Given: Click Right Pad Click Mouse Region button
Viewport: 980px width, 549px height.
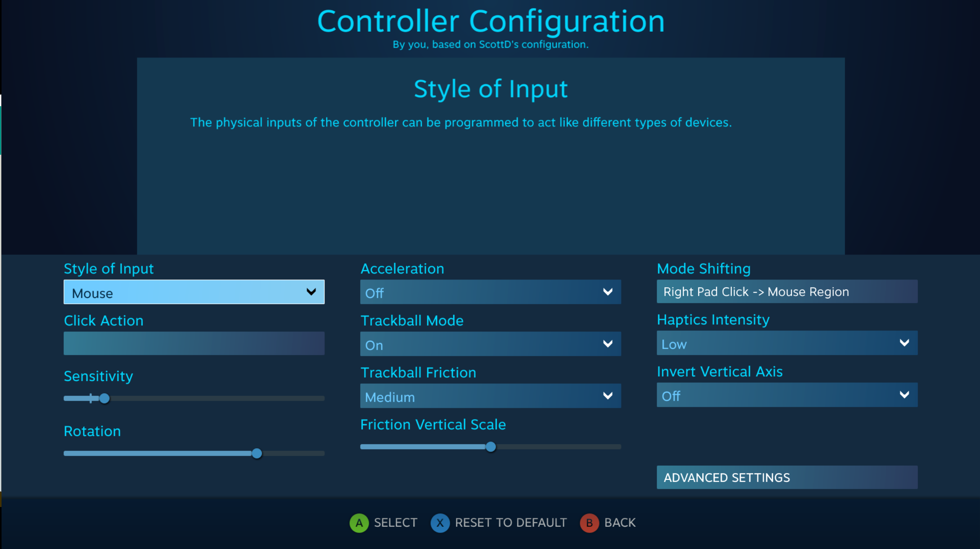Looking at the screenshot, I should pyautogui.click(x=787, y=292).
